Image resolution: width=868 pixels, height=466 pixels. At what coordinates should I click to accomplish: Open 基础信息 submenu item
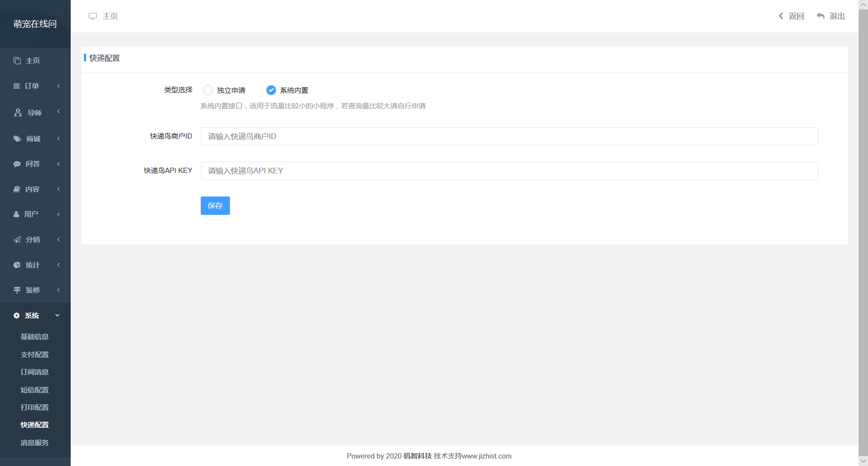point(35,337)
